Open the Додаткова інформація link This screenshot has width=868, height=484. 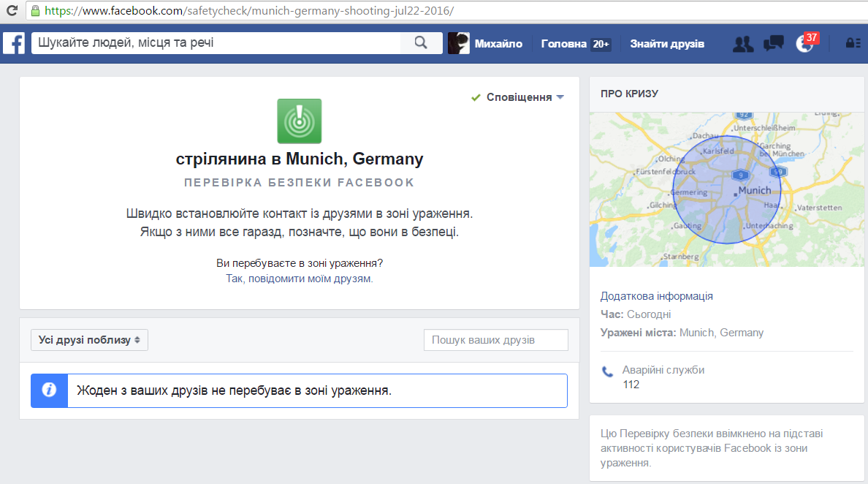[x=656, y=296]
